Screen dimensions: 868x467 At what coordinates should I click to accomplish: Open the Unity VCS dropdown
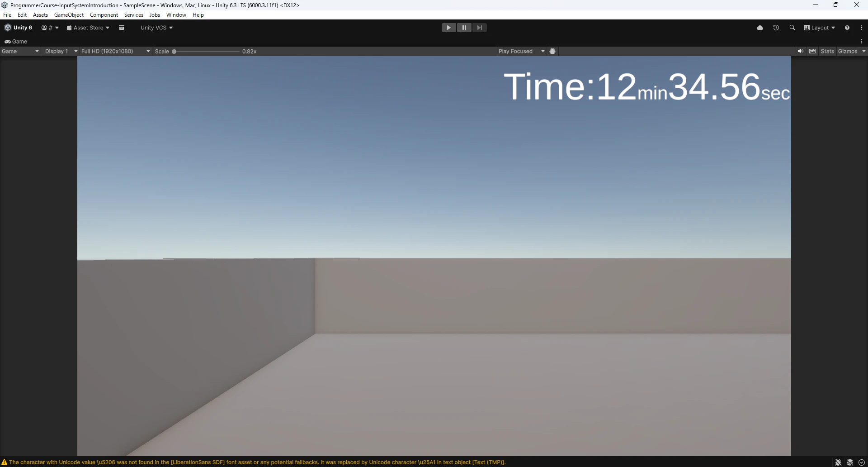(156, 28)
